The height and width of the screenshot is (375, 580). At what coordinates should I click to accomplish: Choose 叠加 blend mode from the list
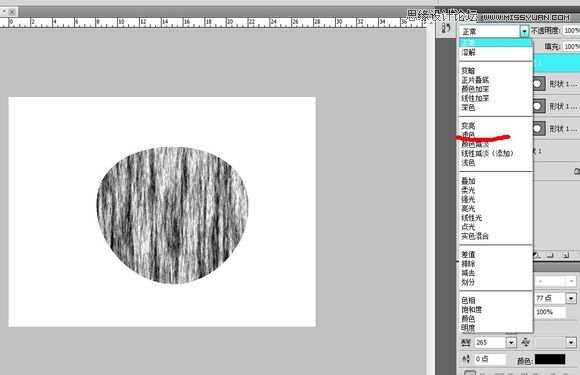point(468,181)
